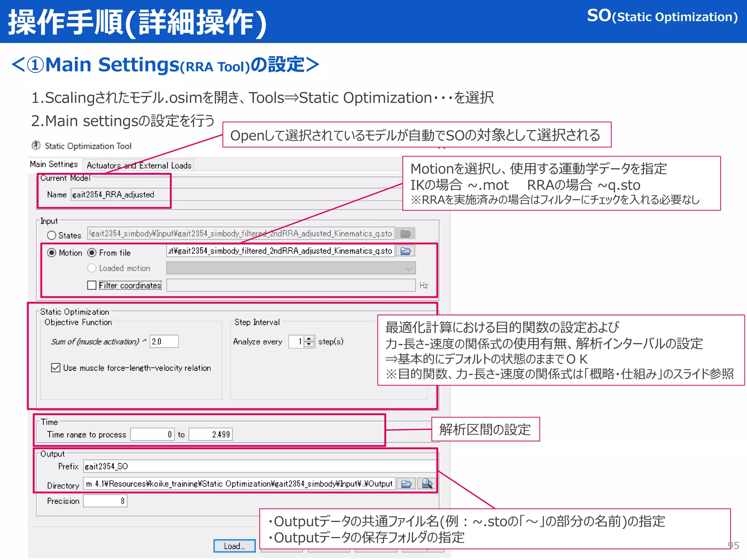
Task: Click the "Time range to process" label
Action: pyautogui.click(x=87, y=435)
